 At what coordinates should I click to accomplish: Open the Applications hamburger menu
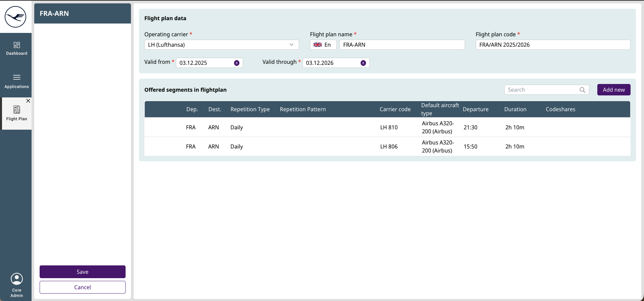16,78
